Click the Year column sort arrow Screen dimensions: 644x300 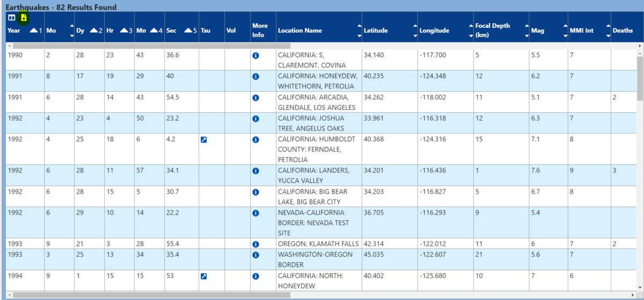34,31
